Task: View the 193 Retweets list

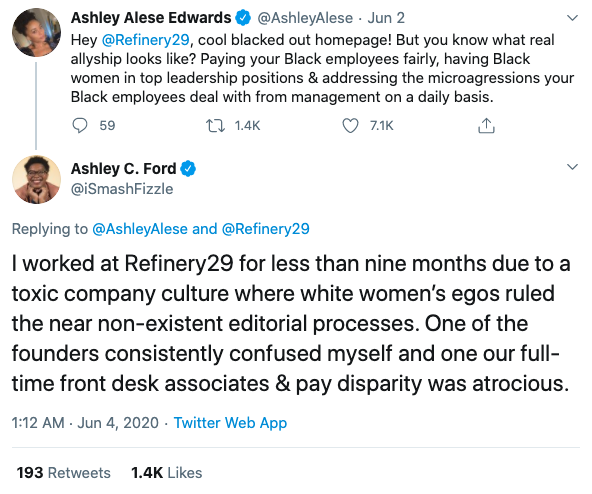Action: (63, 473)
